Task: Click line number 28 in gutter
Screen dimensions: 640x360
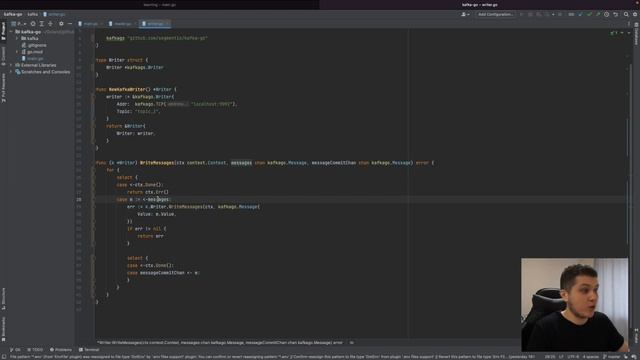Action: pyautogui.click(x=79, y=200)
